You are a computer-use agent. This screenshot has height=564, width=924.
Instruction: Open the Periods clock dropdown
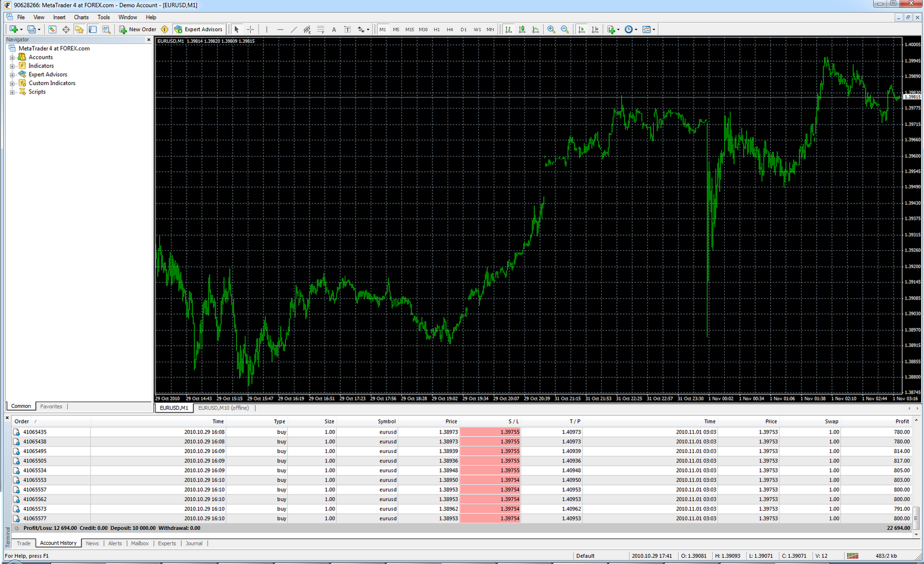pos(631,29)
